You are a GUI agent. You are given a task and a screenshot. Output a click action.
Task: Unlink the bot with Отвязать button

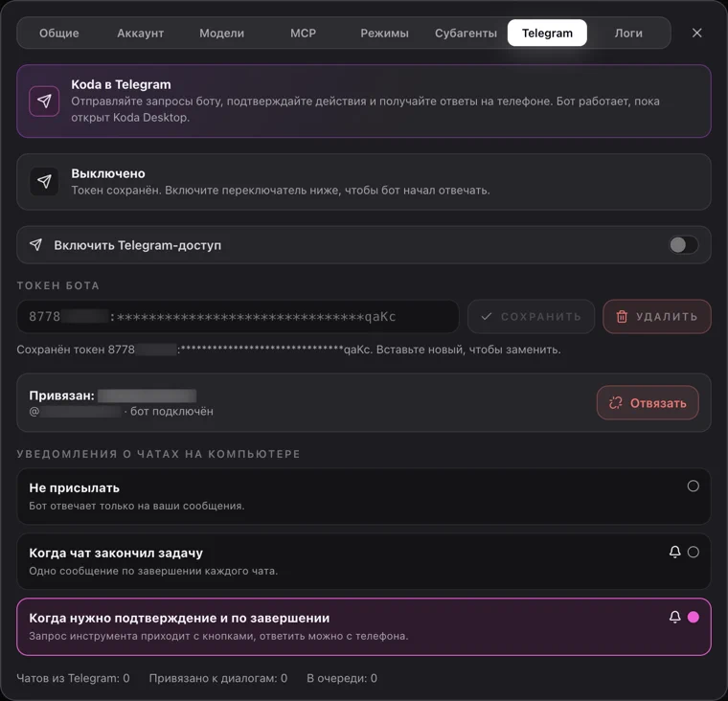click(648, 402)
